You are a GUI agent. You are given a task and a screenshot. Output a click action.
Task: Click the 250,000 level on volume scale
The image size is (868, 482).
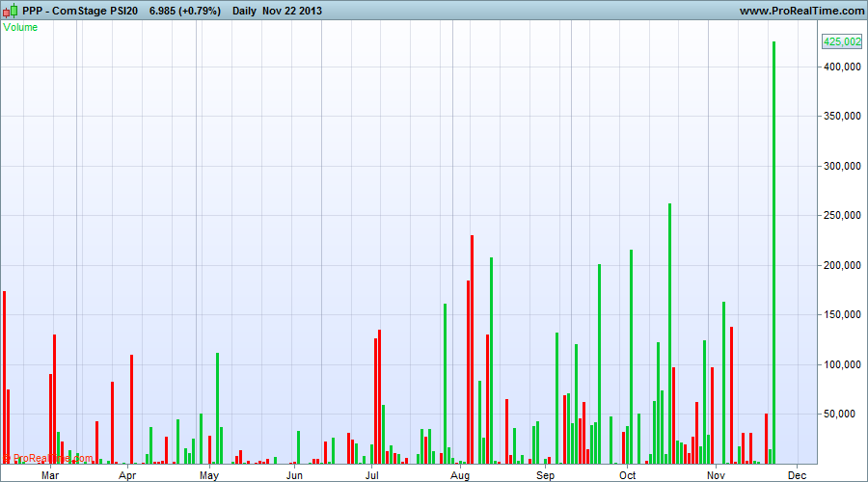click(842, 215)
